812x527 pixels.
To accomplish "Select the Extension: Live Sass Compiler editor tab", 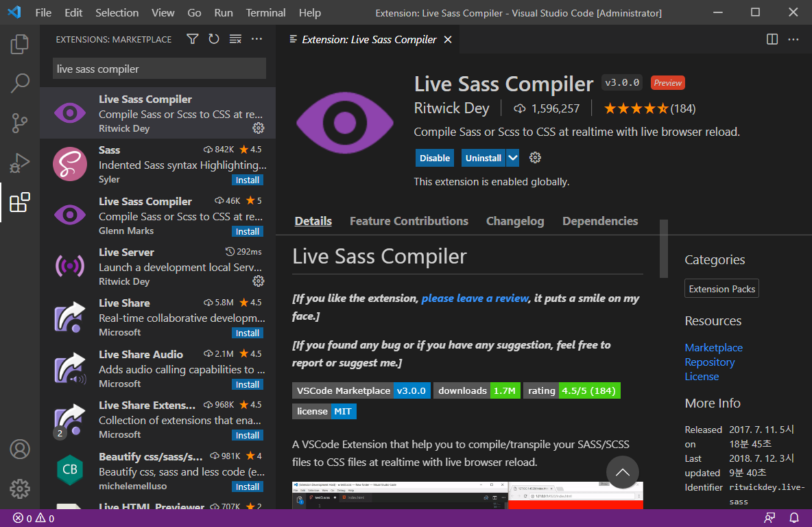I will 369,39.
